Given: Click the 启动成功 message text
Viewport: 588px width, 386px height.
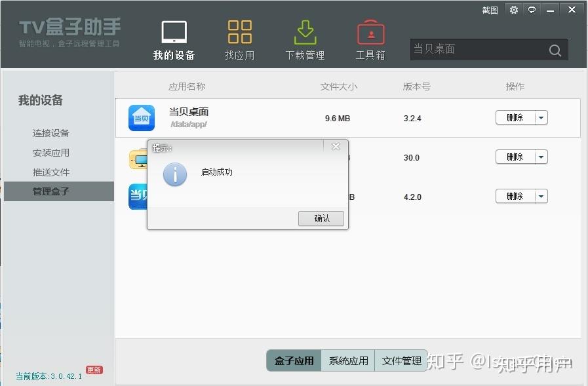Looking at the screenshot, I should coord(217,172).
